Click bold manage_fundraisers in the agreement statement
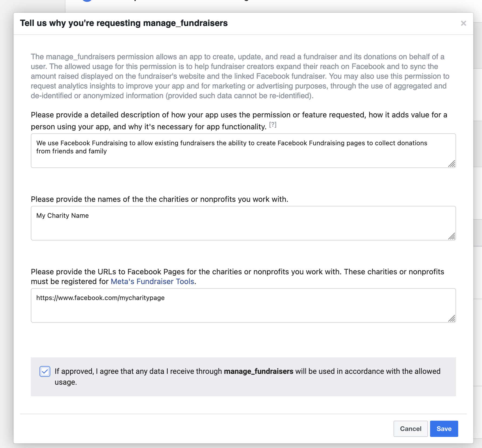 [259, 371]
